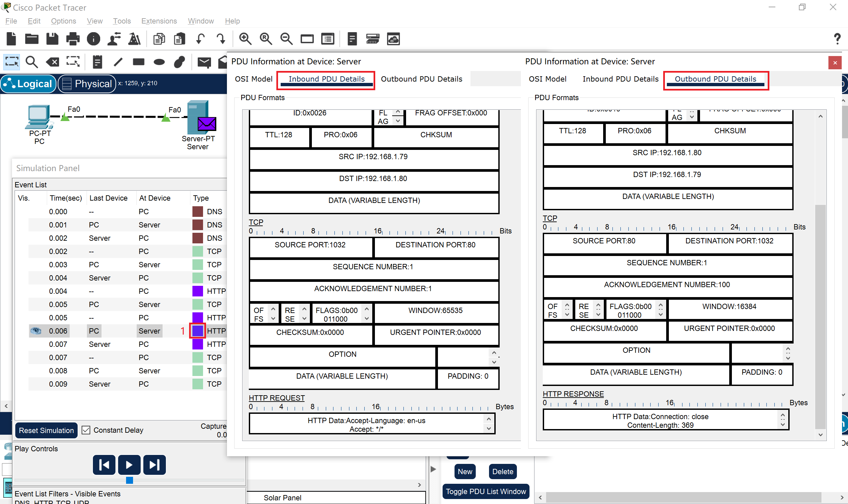This screenshot has width=848, height=504.
Task: Create a new network file
Action: coord(11,38)
